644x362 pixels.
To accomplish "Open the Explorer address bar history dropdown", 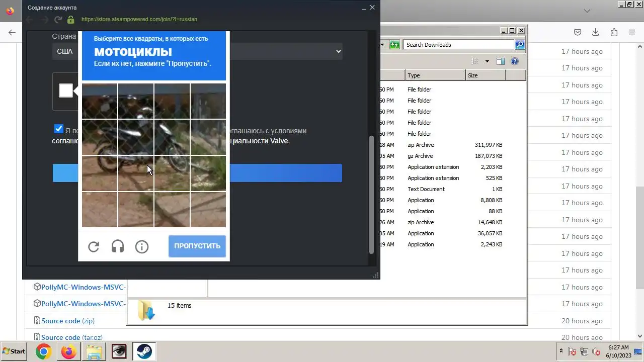I will pyautogui.click(x=382, y=45).
